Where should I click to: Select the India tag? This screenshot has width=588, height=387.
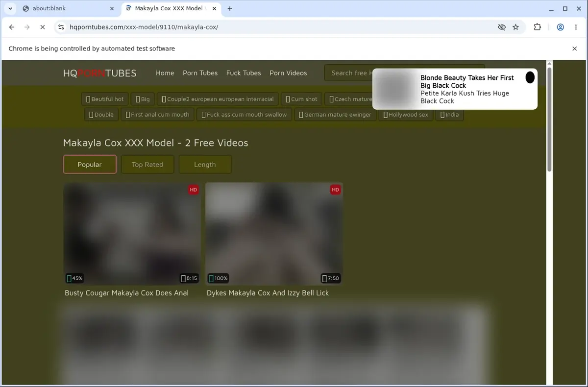tap(449, 115)
